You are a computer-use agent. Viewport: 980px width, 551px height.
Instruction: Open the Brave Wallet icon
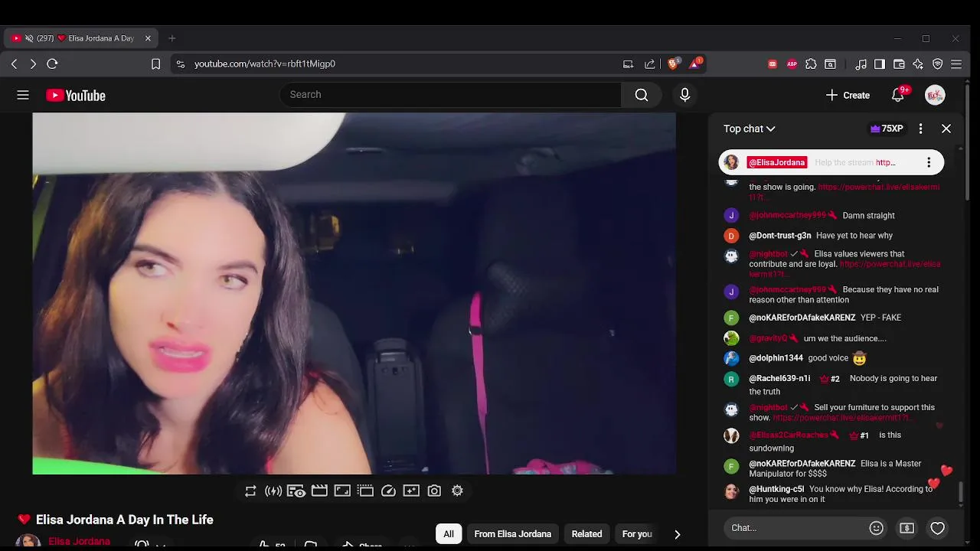point(899,64)
